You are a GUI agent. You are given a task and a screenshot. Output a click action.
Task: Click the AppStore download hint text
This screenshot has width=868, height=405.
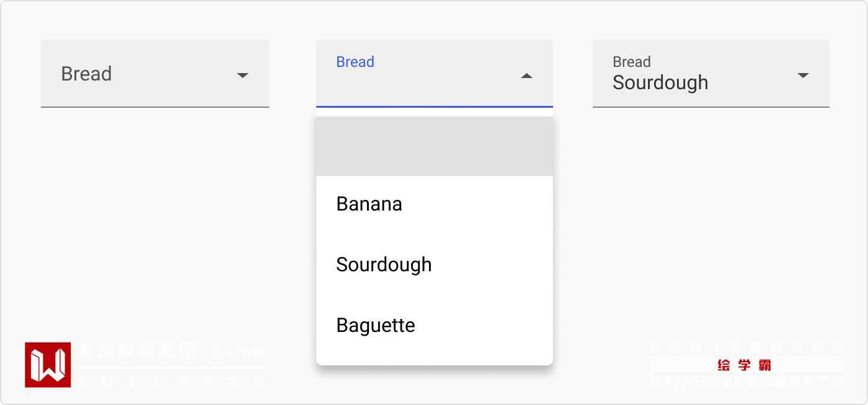pos(746,382)
